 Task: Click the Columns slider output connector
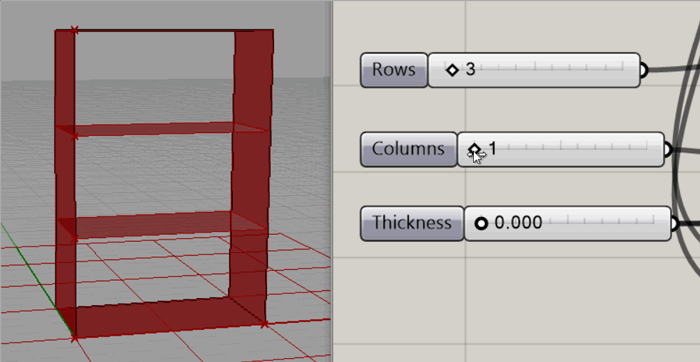pos(668,149)
